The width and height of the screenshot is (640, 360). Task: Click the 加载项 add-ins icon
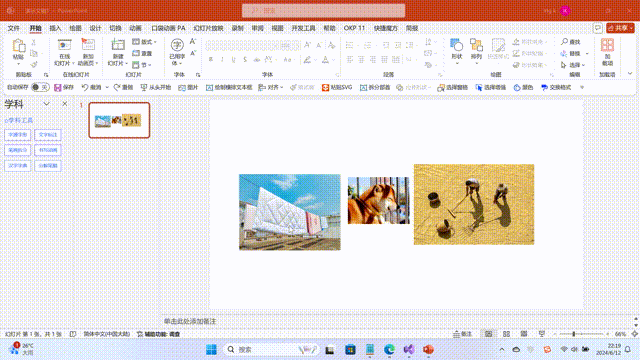[x=607, y=45]
